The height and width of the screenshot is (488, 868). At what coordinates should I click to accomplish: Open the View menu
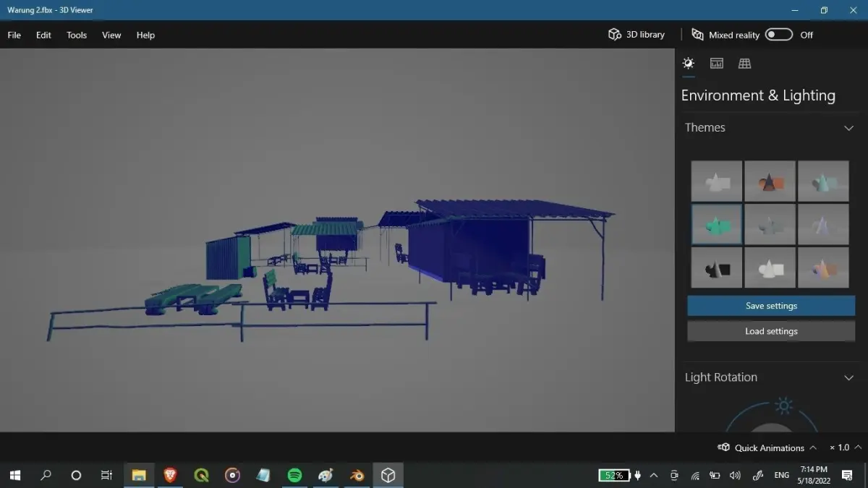(x=111, y=35)
